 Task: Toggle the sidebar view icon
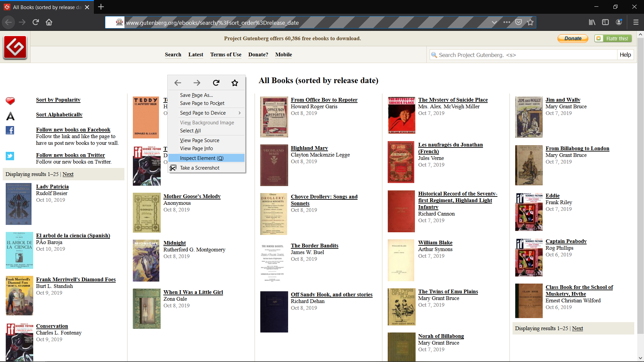click(605, 22)
